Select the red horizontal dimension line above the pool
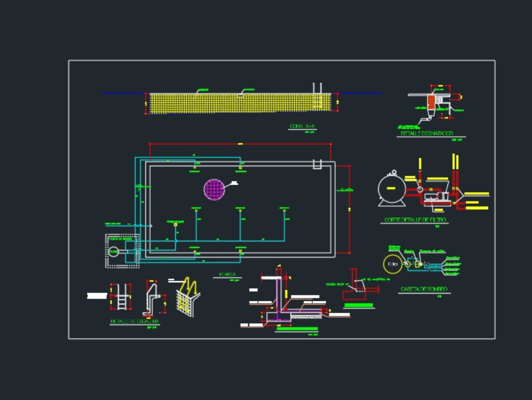Screen dimensions: 532x400 click(240, 144)
